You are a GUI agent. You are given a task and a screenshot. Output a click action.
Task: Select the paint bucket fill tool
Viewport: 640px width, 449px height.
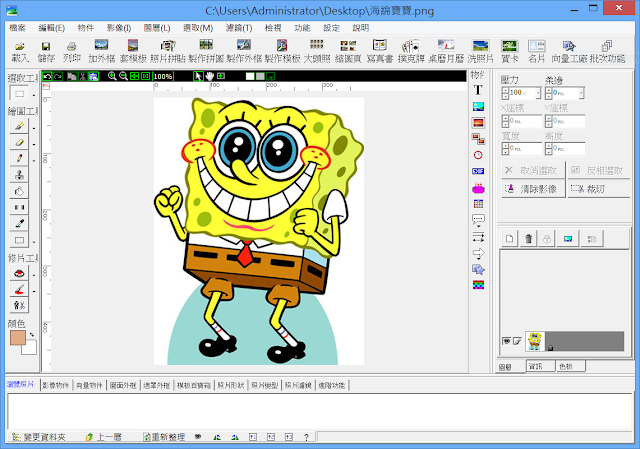click(x=19, y=191)
